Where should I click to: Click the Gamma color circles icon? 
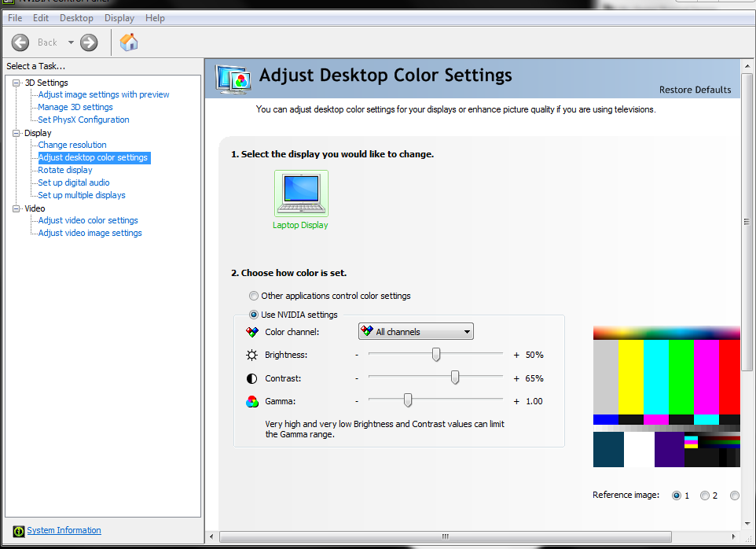click(x=252, y=401)
